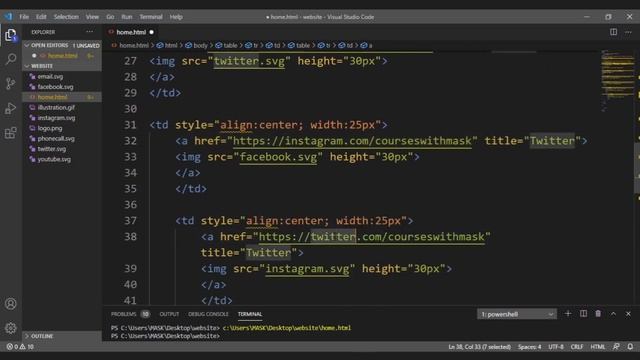This screenshot has height=360, width=640.
Task: Open email.svg in the file tree
Action: point(50,76)
